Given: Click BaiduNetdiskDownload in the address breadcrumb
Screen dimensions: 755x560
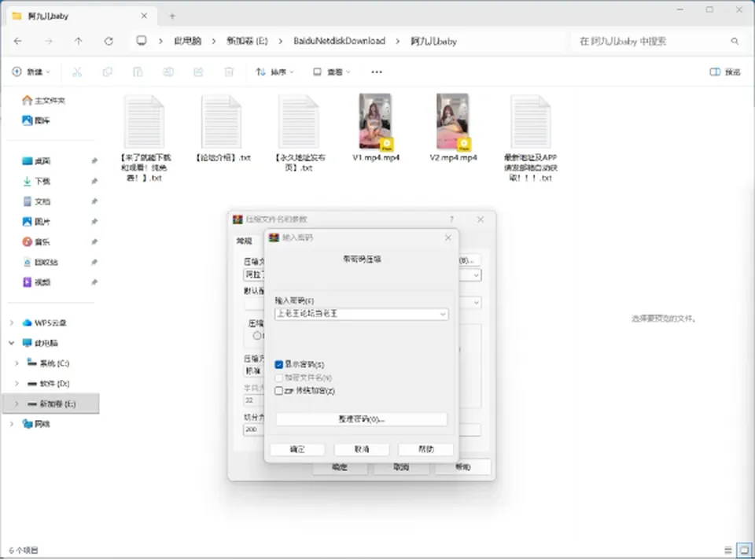Looking at the screenshot, I should [340, 42].
